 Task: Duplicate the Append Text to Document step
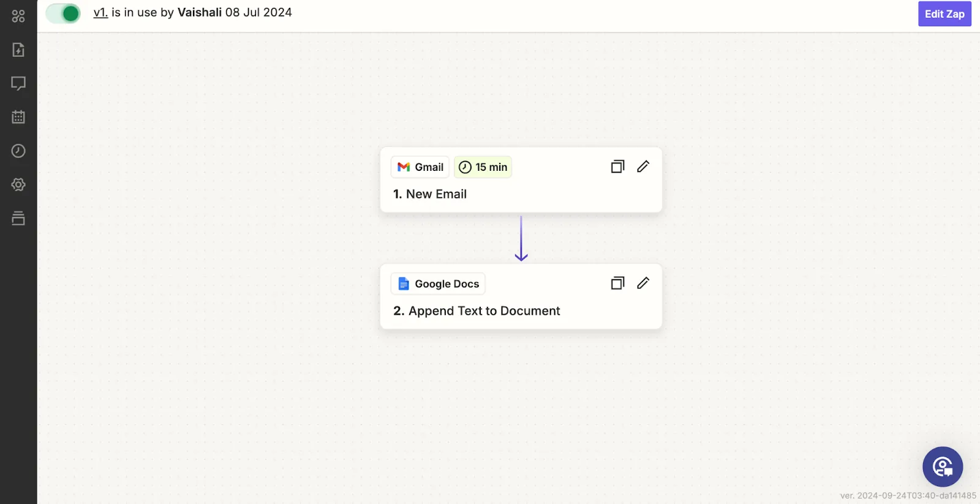click(617, 283)
